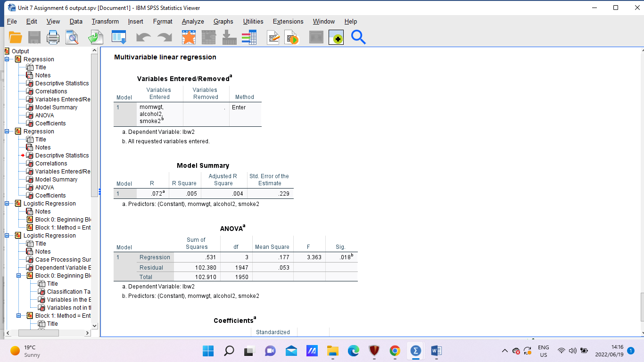Open the Find dialog with the magnifier icon
The width and height of the screenshot is (644, 362).
tap(358, 37)
